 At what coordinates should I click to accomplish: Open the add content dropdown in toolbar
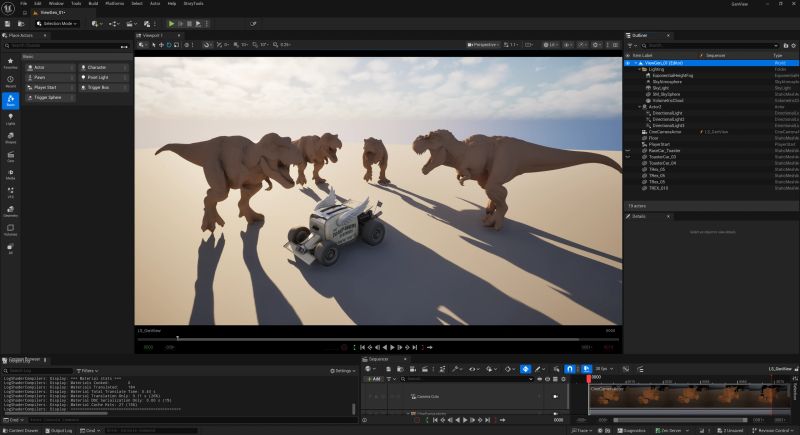click(x=95, y=23)
